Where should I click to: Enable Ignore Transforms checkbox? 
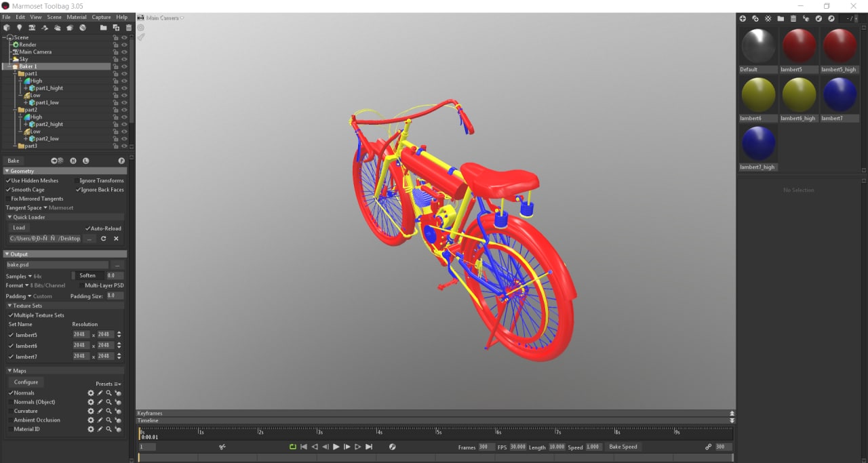(76, 181)
